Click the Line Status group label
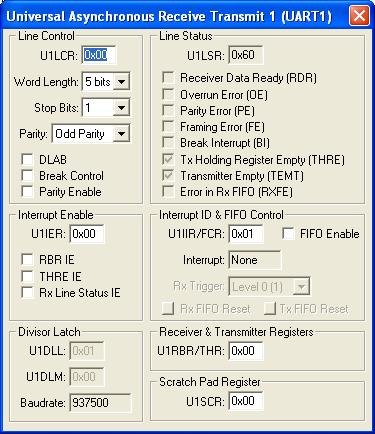Image resolution: width=375 pixels, height=434 pixels. point(186,36)
